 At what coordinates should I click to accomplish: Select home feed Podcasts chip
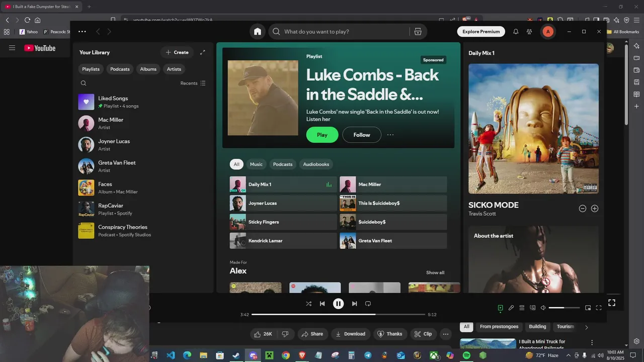283,164
